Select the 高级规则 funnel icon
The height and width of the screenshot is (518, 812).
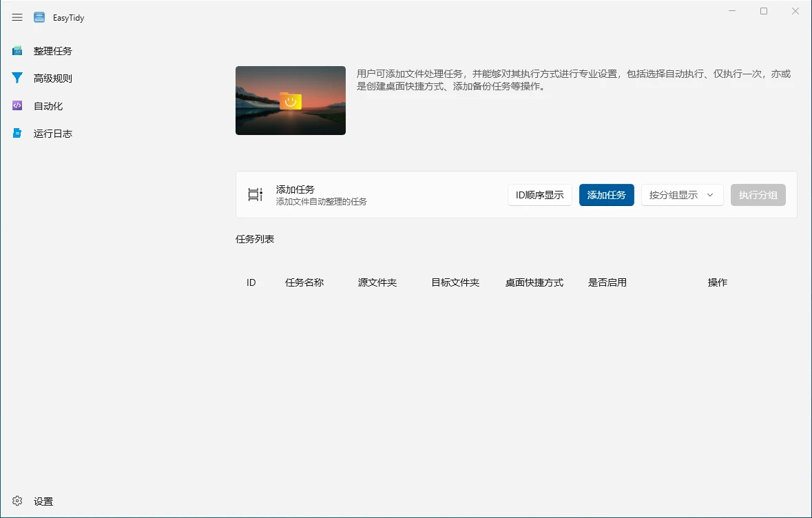coord(17,79)
